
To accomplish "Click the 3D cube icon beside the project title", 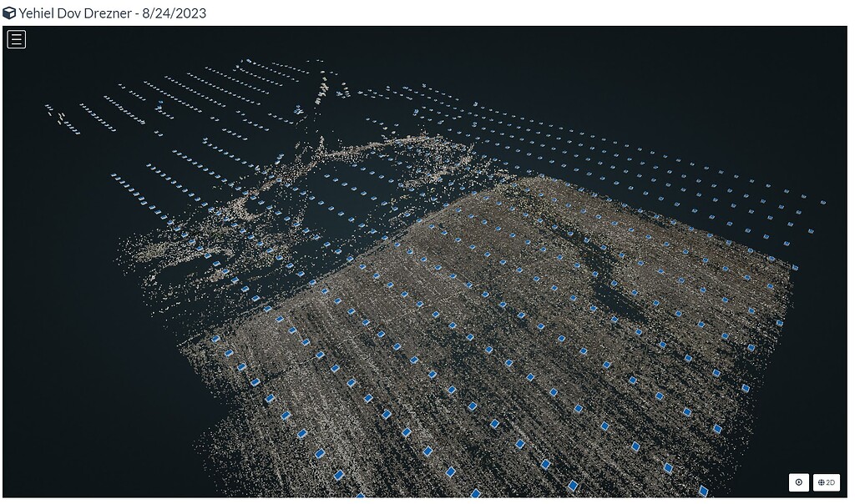I will 9,13.
